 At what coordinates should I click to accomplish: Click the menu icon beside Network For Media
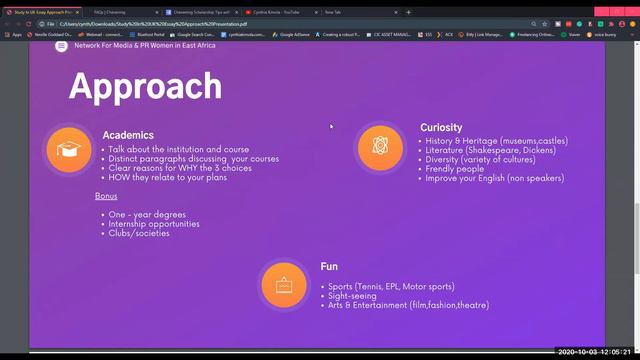61,45
